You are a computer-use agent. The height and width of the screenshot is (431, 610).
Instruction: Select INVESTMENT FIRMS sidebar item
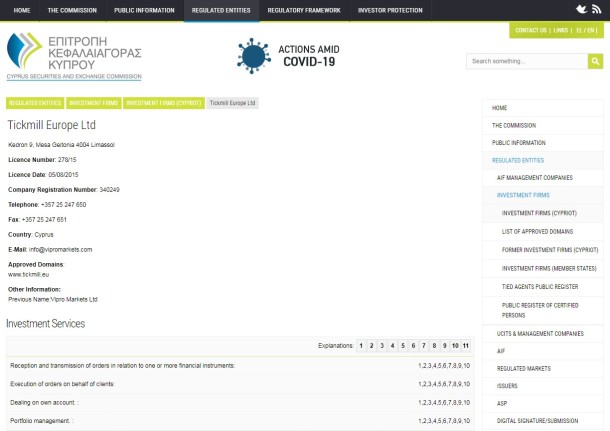543,195
